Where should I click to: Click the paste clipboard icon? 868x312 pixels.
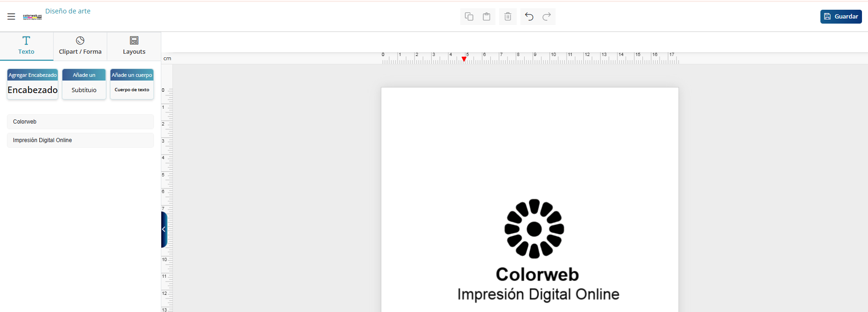click(x=486, y=17)
